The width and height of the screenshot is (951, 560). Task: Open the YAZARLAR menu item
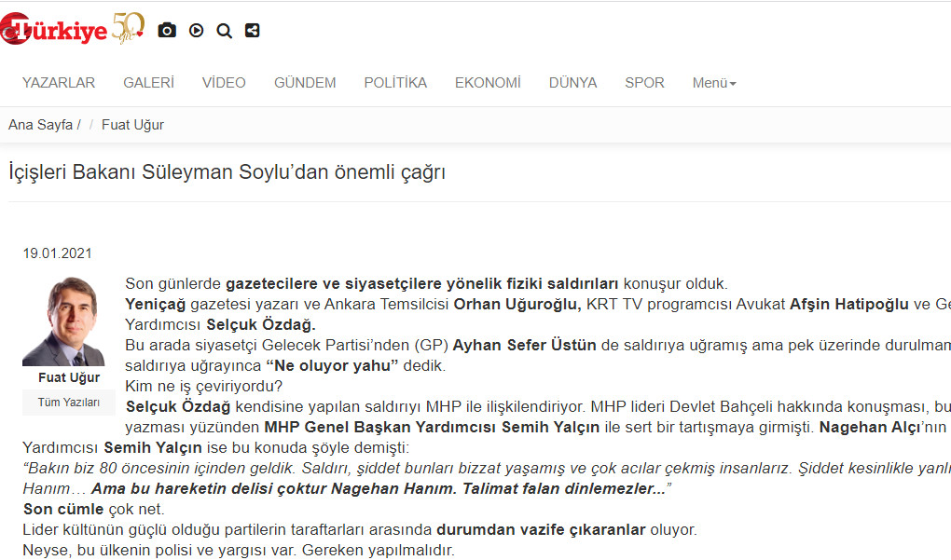pyautogui.click(x=59, y=83)
